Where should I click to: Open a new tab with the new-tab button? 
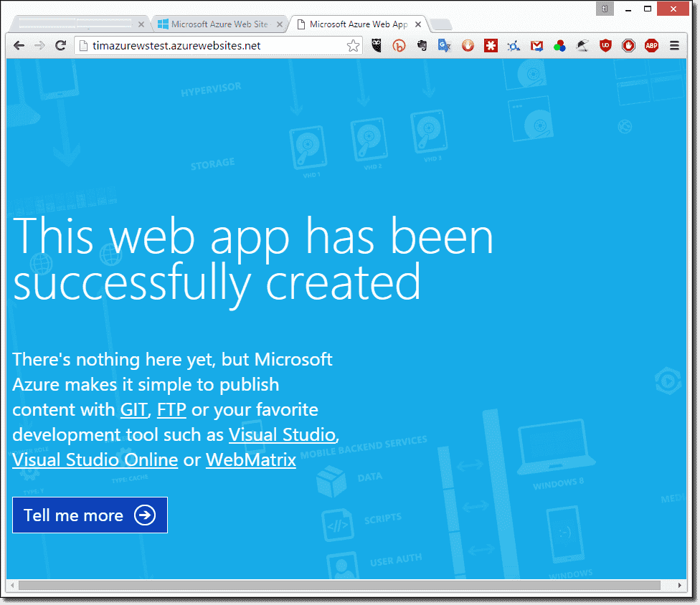click(x=442, y=24)
